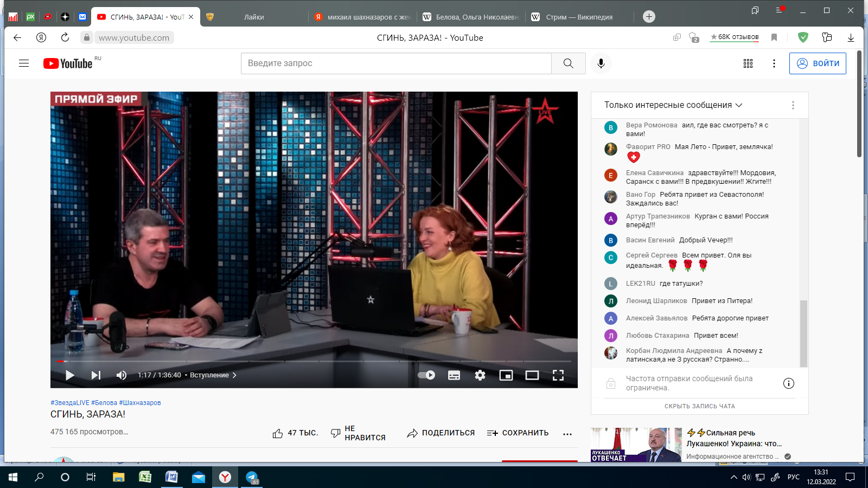Image resolution: width=868 pixels, height=488 pixels.
Task: Click the video progress bar
Action: coord(315,361)
